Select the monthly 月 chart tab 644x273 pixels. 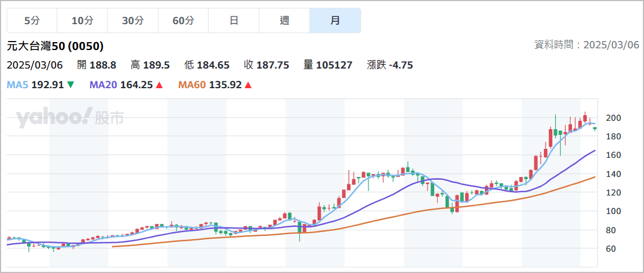click(x=335, y=21)
